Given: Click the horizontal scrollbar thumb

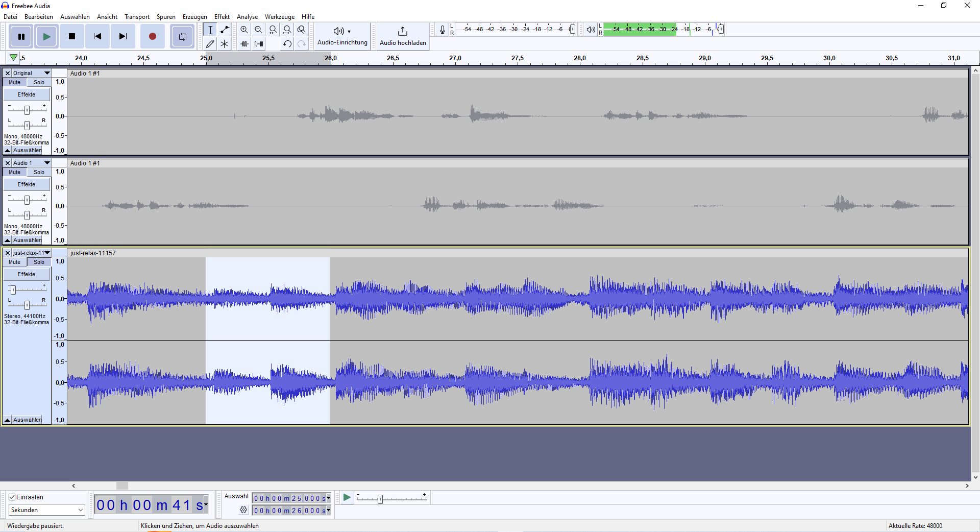Looking at the screenshot, I should pyautogui.click(x=122, y=486).
